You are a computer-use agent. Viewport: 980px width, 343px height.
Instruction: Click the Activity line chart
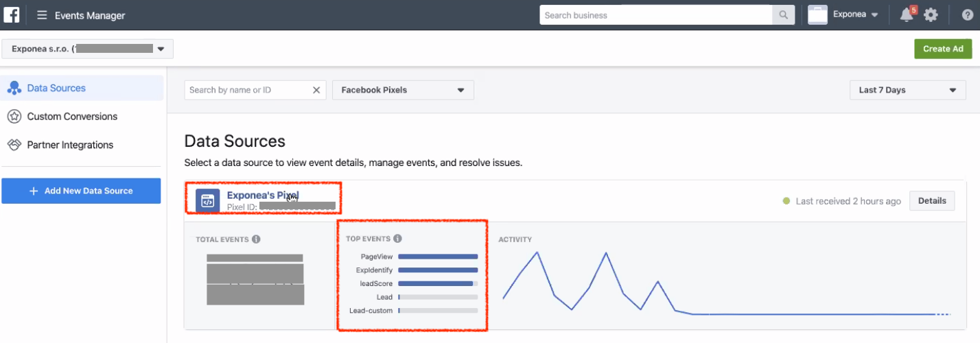[x=726, y=283]
